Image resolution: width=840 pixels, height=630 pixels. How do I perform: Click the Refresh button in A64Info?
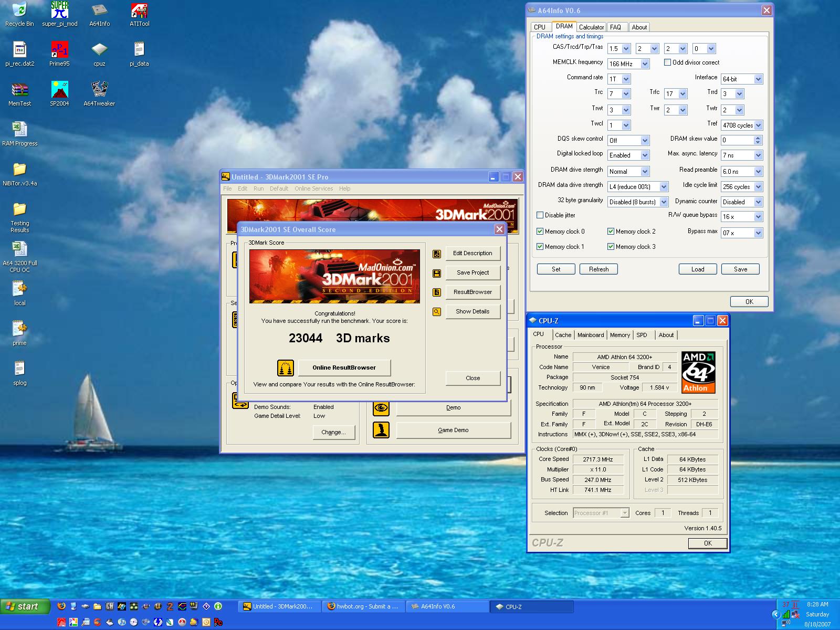(x=598, y=269)
